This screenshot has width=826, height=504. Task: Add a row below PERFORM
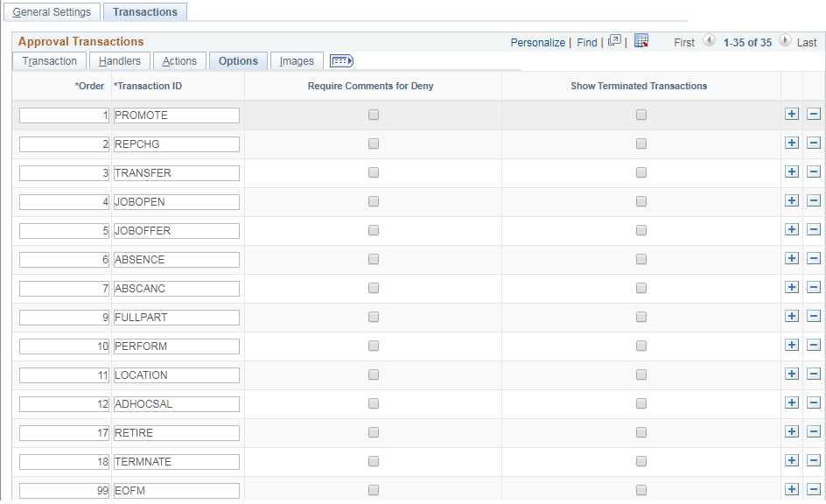(x=792, y=345)
